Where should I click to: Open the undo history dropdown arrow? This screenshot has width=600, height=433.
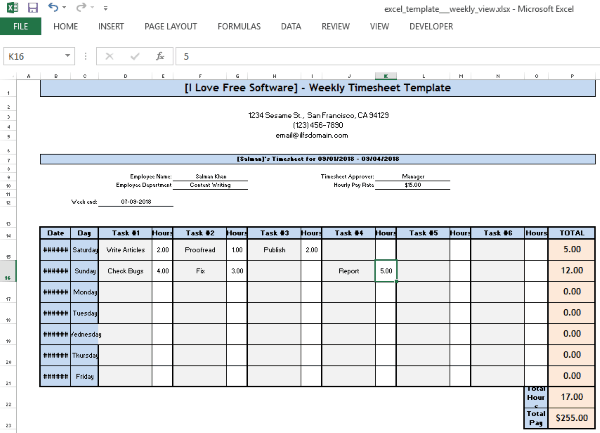click(64, 8)
